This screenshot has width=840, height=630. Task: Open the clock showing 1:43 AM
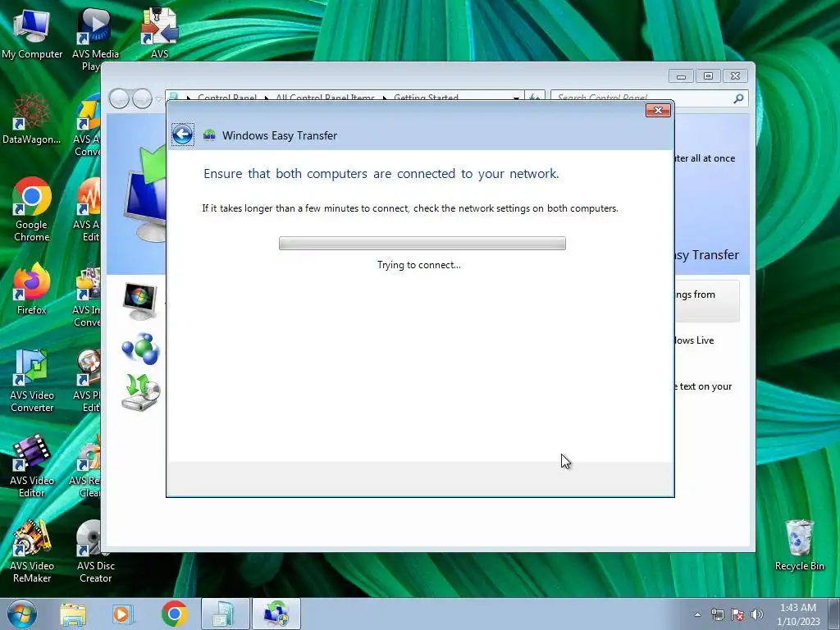coord(798,614)
